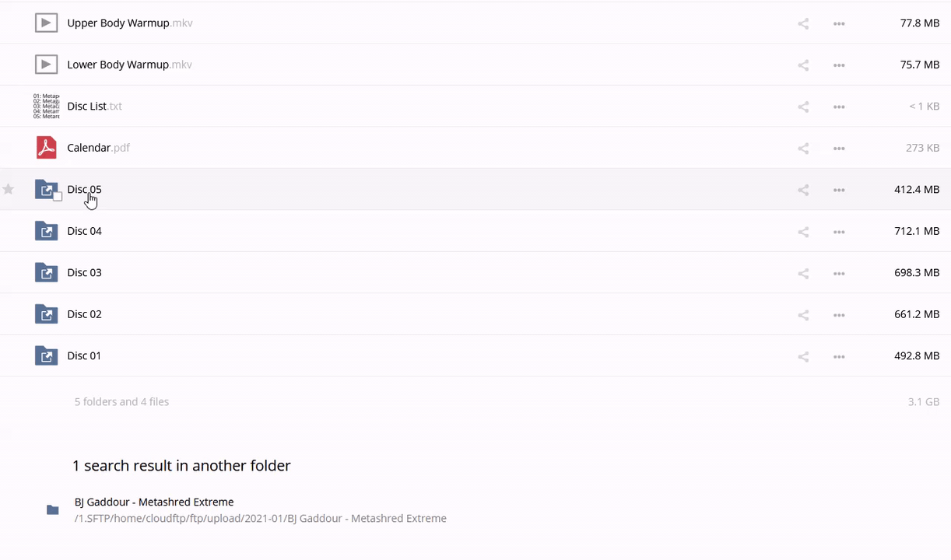The height and width of the screenshot is (560, 951).
Task: Open more actions for Lower Body Warmup.mkv
Action: click(839, 65)
